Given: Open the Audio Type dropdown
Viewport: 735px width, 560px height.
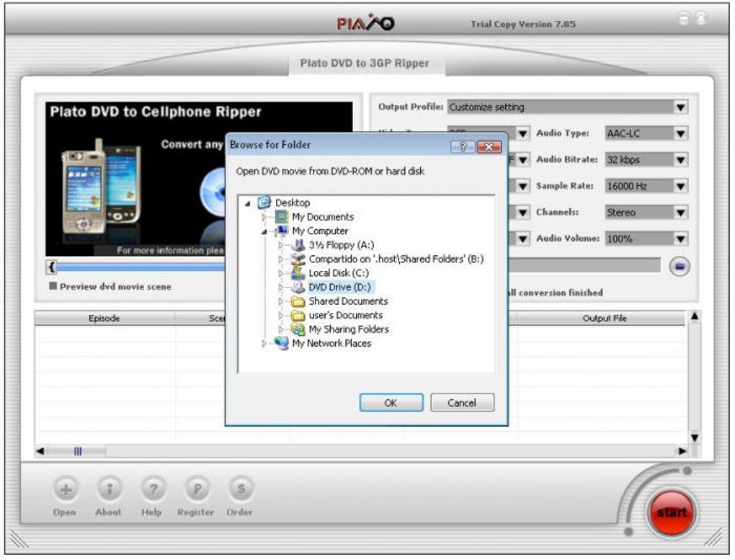Looking at the screenshot, I should (x=681, y=133).
